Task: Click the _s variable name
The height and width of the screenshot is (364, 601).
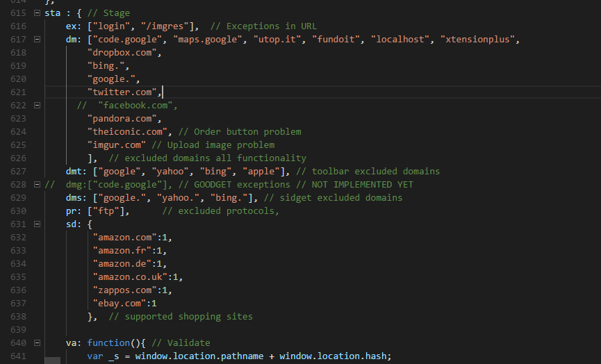Action: (114, 356)
